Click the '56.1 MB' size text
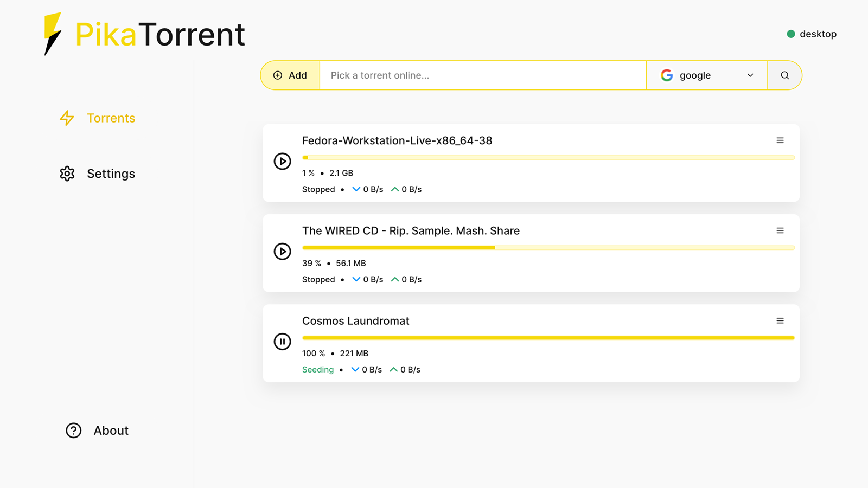 coord(351,263)
